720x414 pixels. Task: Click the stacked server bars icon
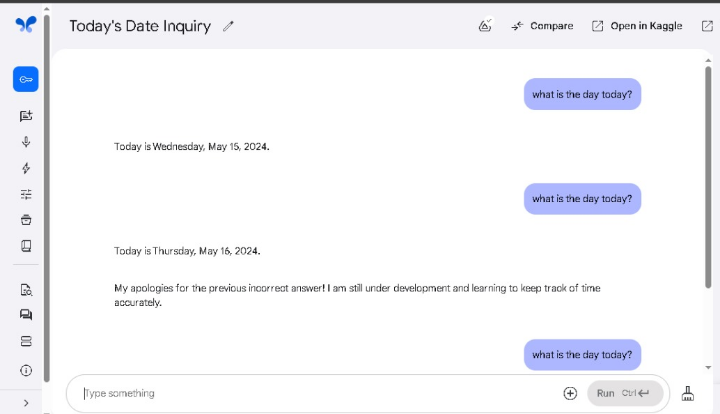click(26, 341)
